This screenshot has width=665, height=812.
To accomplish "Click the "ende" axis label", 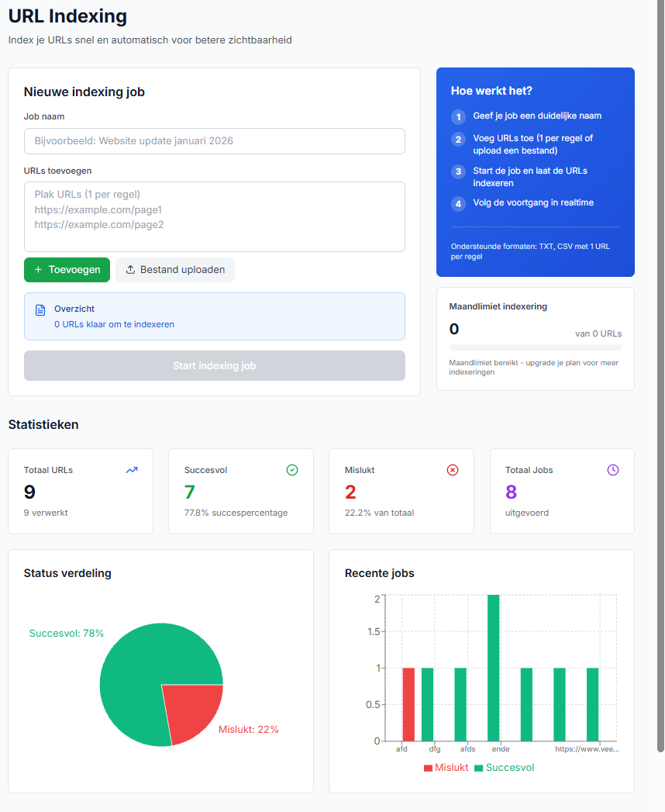I will [x=501, y=749].
